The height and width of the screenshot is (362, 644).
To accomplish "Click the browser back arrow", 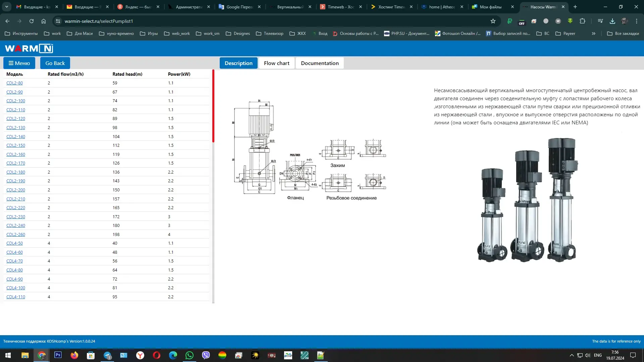I will [x=7, y=21].
